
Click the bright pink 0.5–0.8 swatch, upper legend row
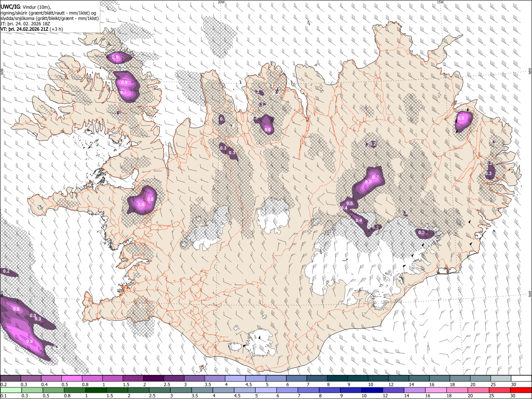(72, 379)
